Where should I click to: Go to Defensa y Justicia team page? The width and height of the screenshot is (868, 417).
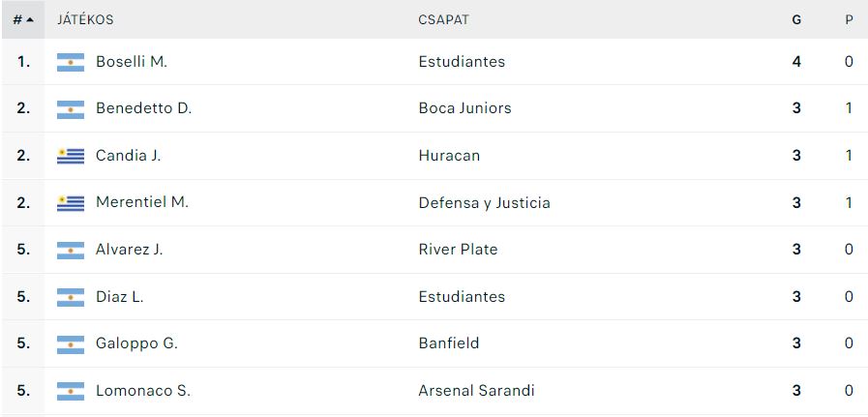click(484, 203)
